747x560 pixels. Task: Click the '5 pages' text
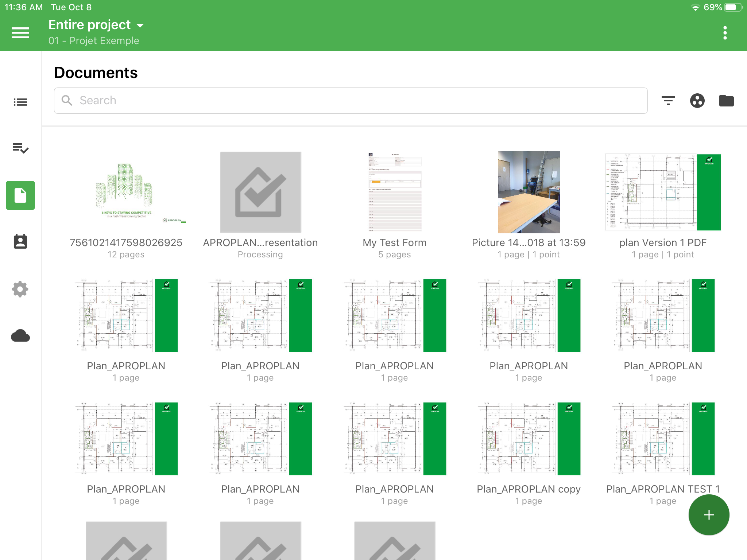[x=395, y=254]
